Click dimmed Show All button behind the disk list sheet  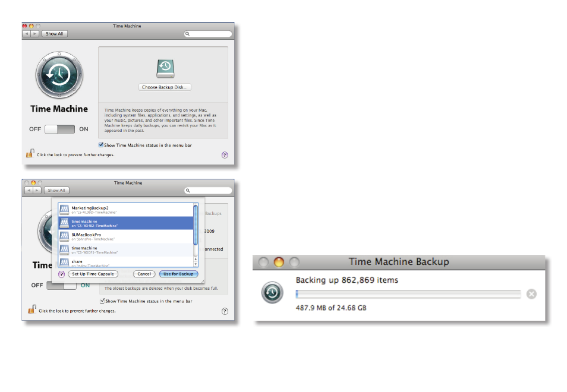point(56,191)
